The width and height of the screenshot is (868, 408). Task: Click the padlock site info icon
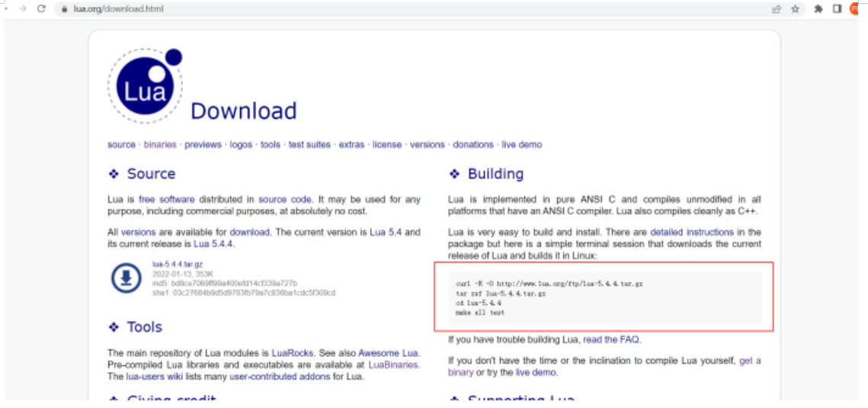[x=64, y=9]
